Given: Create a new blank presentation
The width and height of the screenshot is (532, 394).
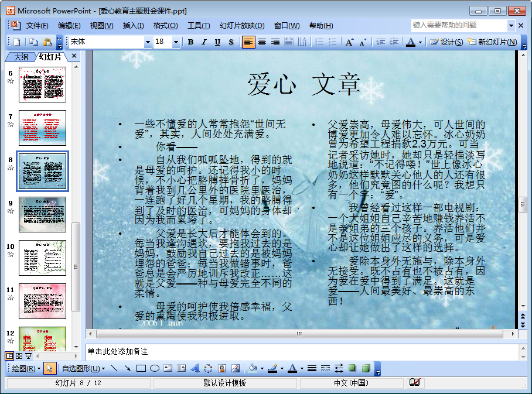Looking at the screenshot, I should click(x=16, y=42).
